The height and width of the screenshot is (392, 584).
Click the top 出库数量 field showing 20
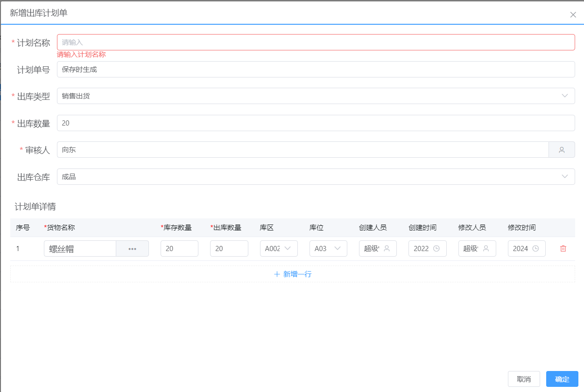point(316,123)
